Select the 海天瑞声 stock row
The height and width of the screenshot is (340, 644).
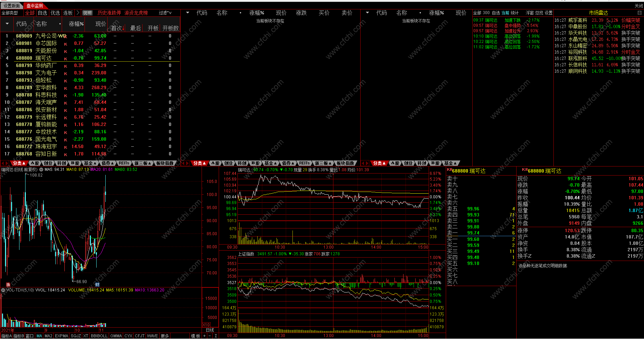click(46, 102)
